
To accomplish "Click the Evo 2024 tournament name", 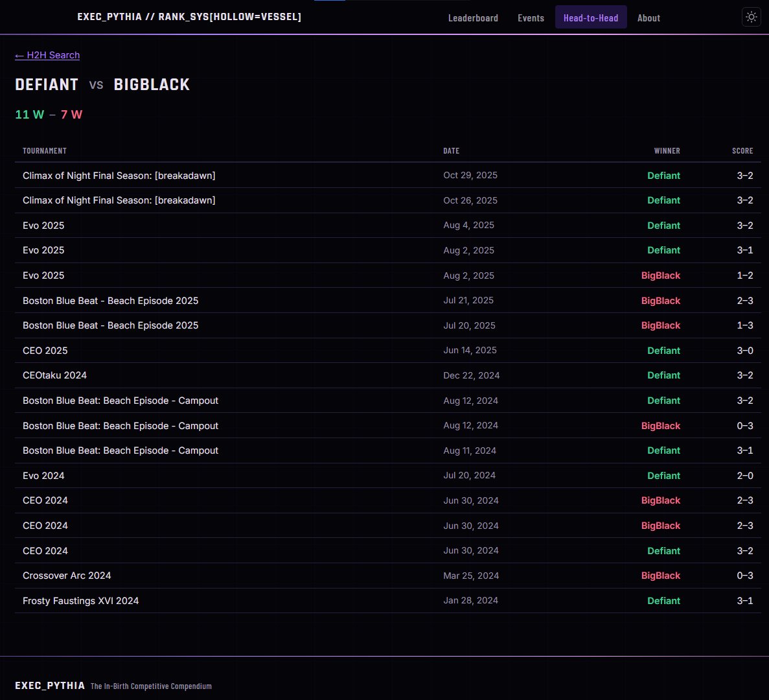I will (43, 475).
